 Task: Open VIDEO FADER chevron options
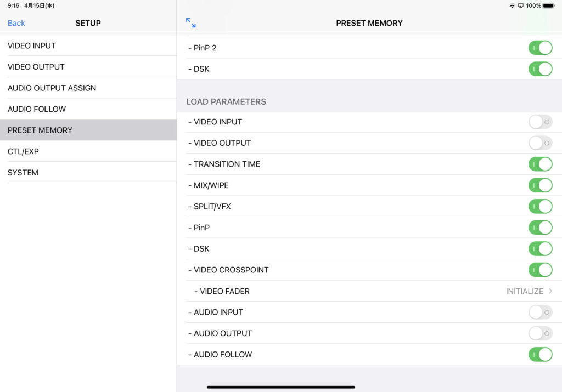pos(550,291)
